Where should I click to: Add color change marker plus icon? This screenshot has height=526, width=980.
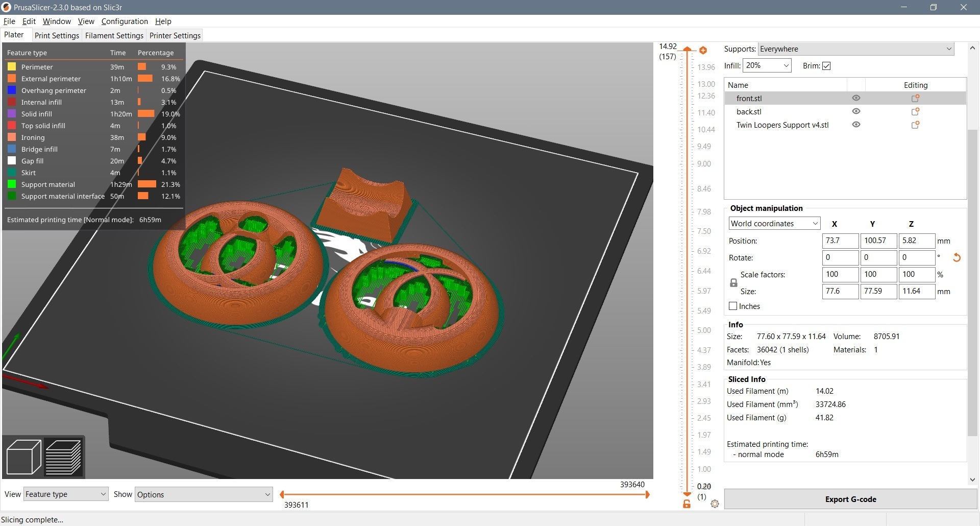703,50
